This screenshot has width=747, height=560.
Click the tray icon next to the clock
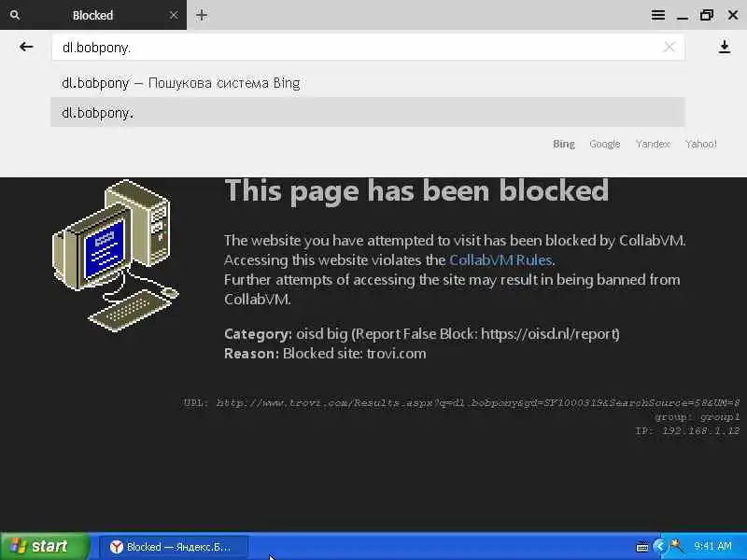tap(676, 546)
